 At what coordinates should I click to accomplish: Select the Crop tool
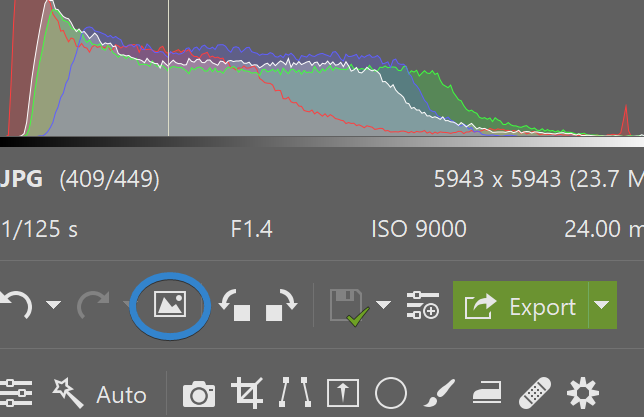[246, 393]
